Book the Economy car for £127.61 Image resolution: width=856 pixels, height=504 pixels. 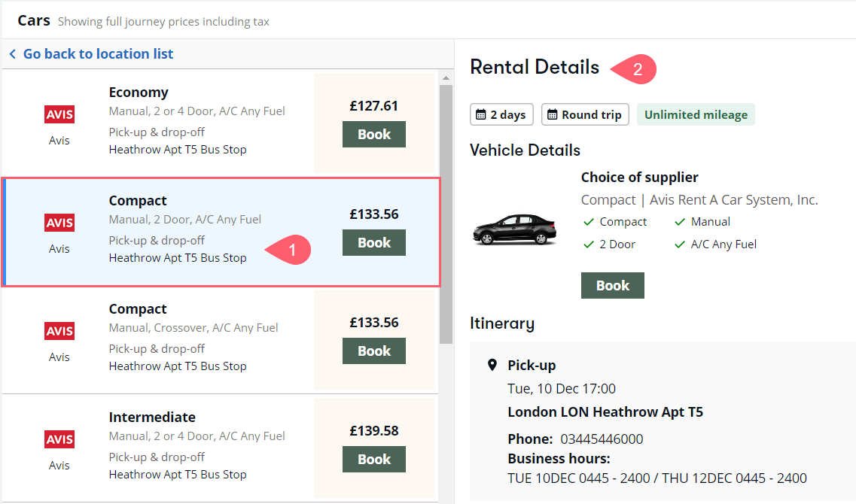[374, 134]
